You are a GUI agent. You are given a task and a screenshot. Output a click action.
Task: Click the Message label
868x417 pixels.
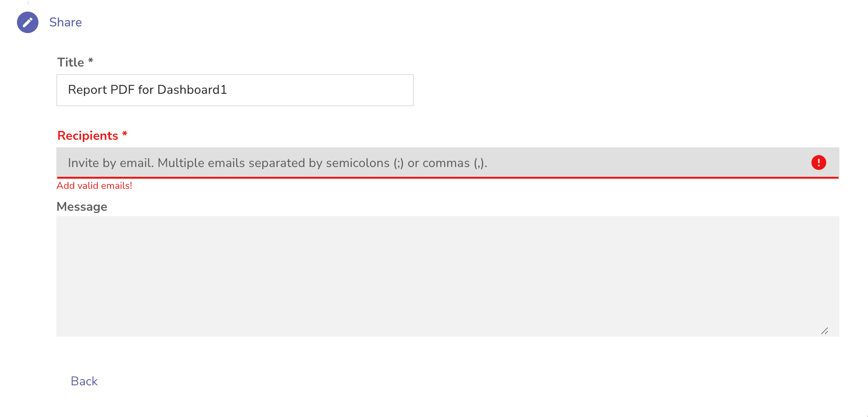click(x=82, y=206)
